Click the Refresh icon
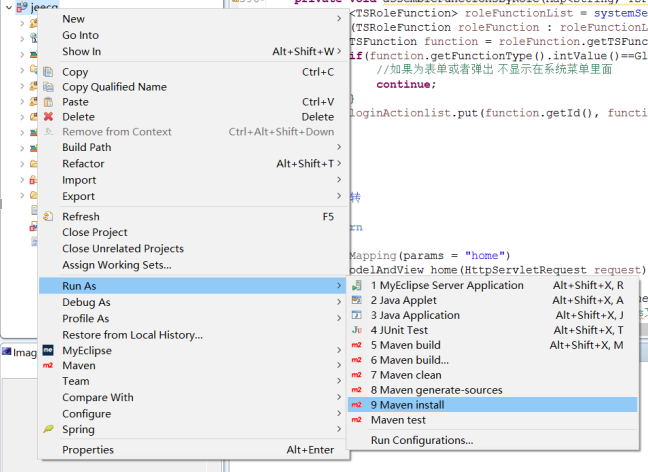 pyautogui.click(x=48, y=217)
